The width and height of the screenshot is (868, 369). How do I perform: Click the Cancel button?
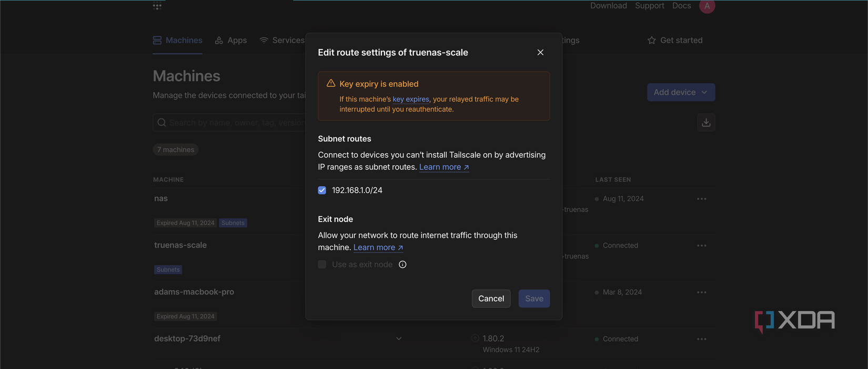(x=491, y=298)
